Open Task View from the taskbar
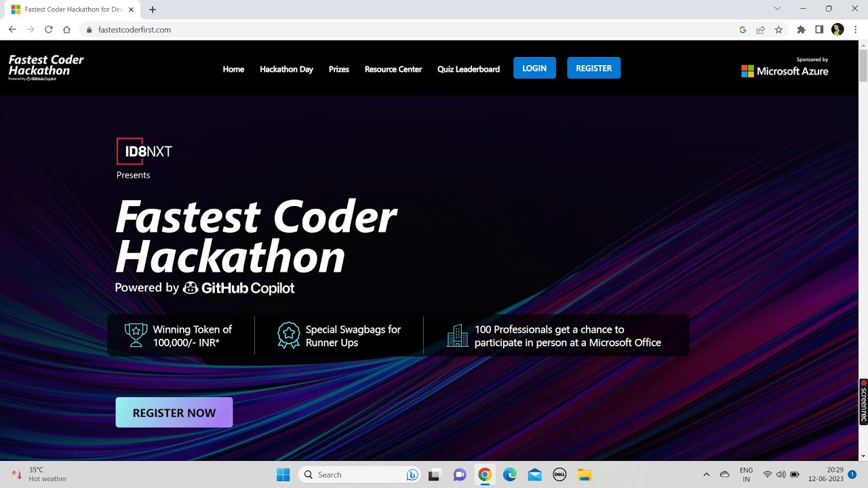 [x=435, y=474]
